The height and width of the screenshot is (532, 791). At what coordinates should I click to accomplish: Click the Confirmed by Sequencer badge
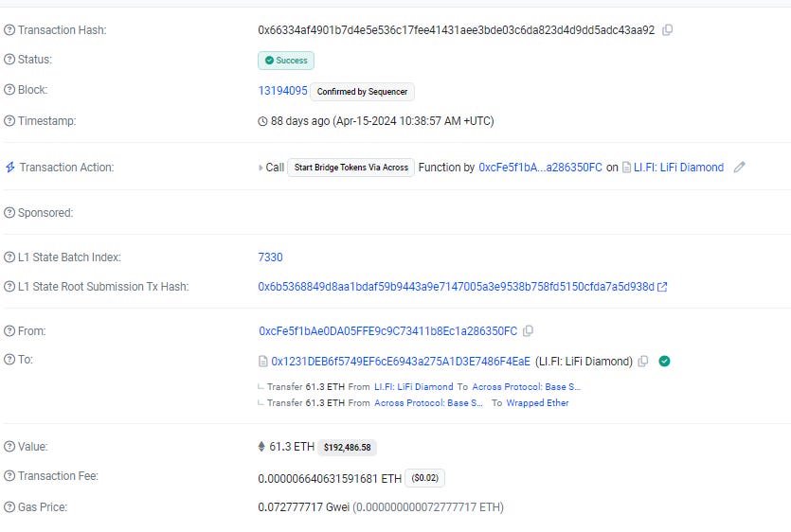tap(362, 92)
